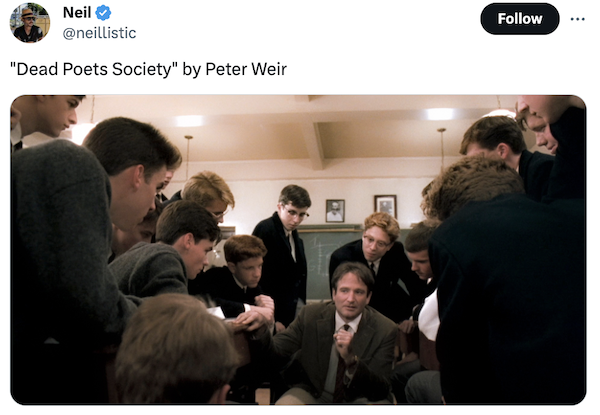The image size is (600, 415).
Task: Click the ceiling light on the right side
Action: pyautogui.click(x=440, y=114)
